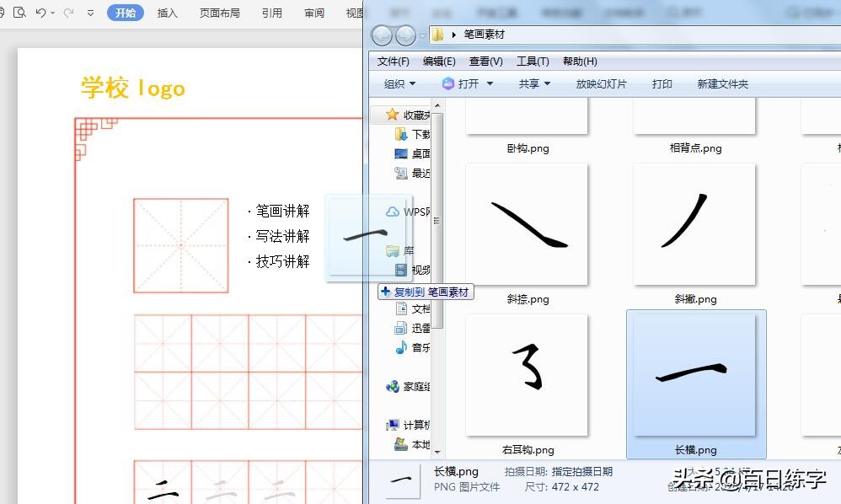This screenshot has height=504, width=841.
Task: Open the 视频 library in sidebar
Action: click(x=411, y=270)
